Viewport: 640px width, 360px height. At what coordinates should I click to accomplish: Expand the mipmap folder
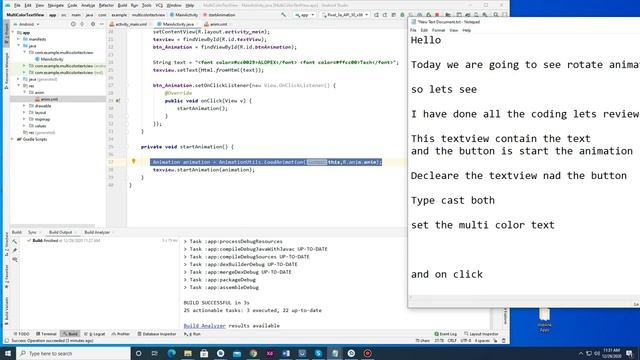coord(24,119)
